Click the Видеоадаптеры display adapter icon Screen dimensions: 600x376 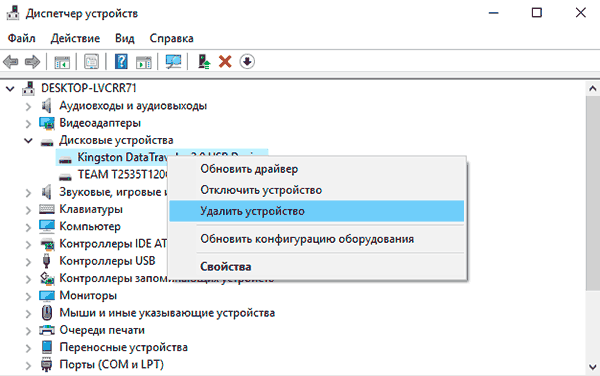47,123
